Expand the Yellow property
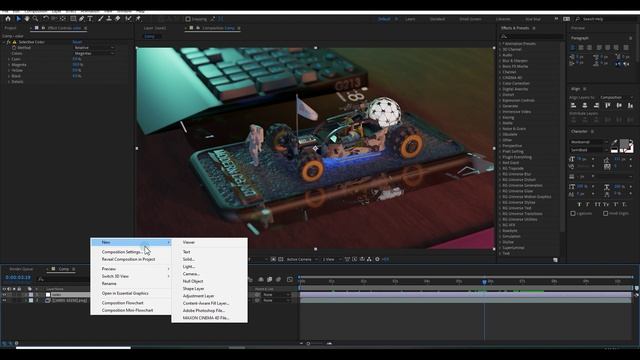640x360 pixels. (9, 71)
